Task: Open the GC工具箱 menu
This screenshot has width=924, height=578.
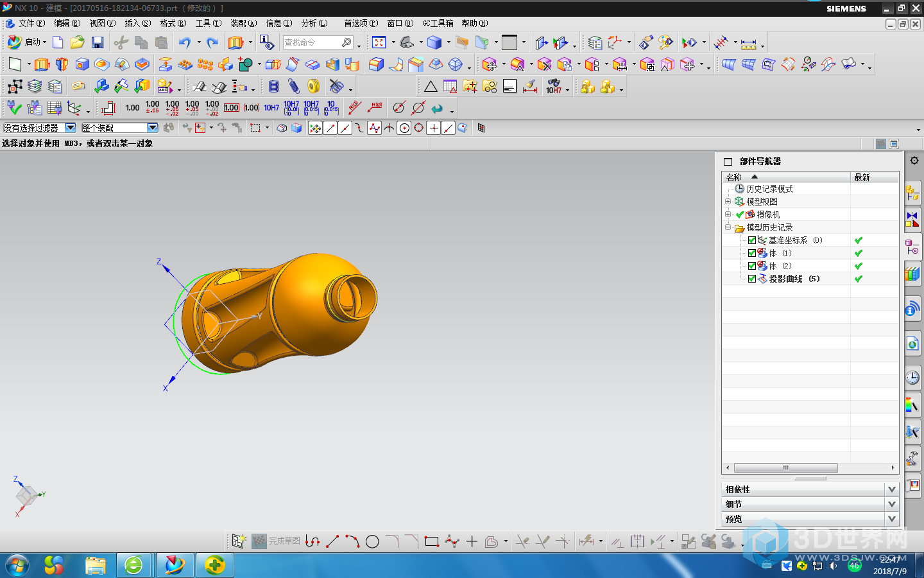Action: 438,23
